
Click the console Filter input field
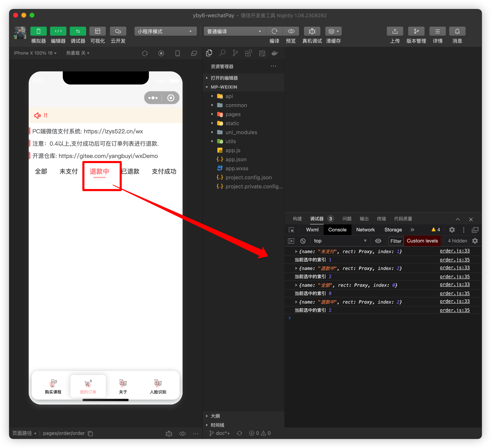pyautogui.click(x=395, y=241)
